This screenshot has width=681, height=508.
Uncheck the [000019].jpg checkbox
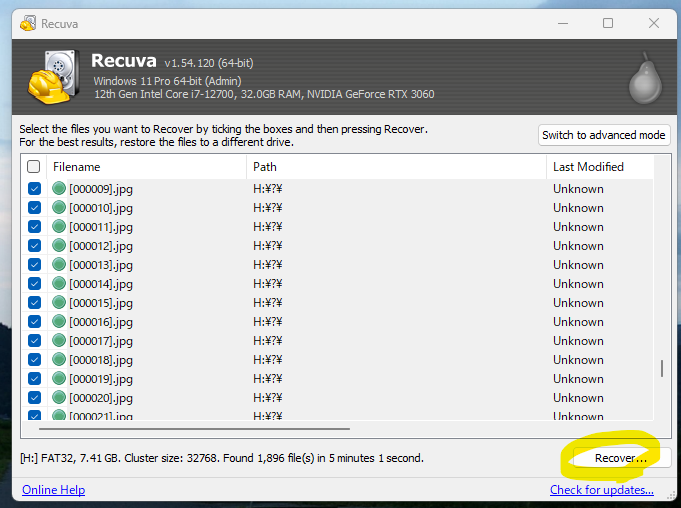tap(34, 378)
